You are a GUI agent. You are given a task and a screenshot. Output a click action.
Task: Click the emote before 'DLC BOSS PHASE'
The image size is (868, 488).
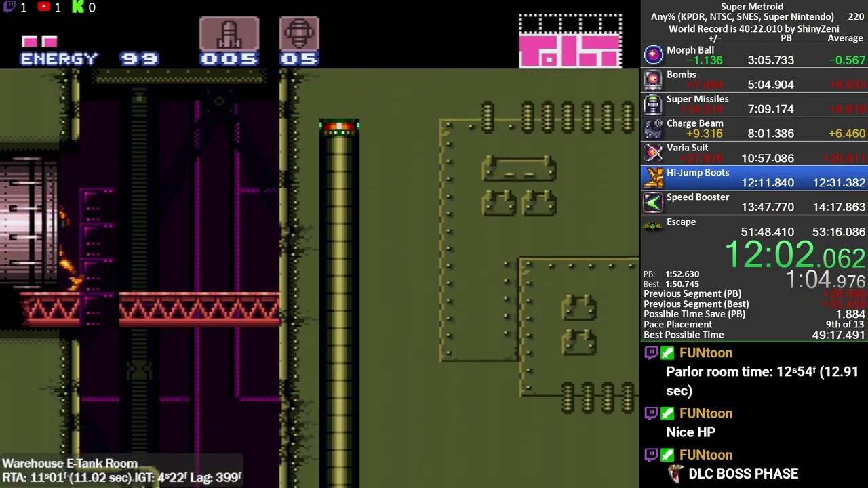tap(675, 474)
